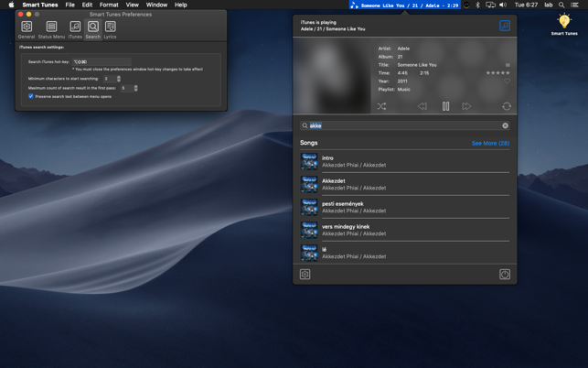Open preferences via the popup gear icon

pos(305,275)
